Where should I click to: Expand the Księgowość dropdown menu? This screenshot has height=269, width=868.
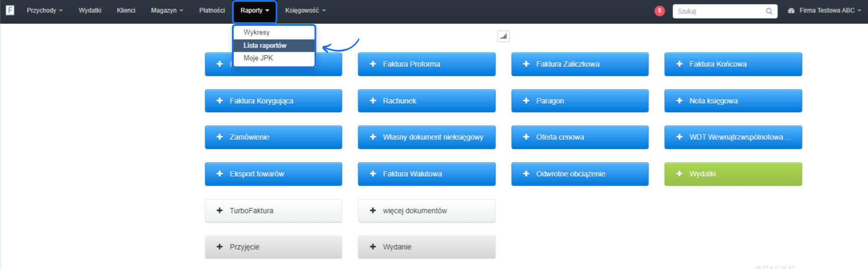[305, 10]
